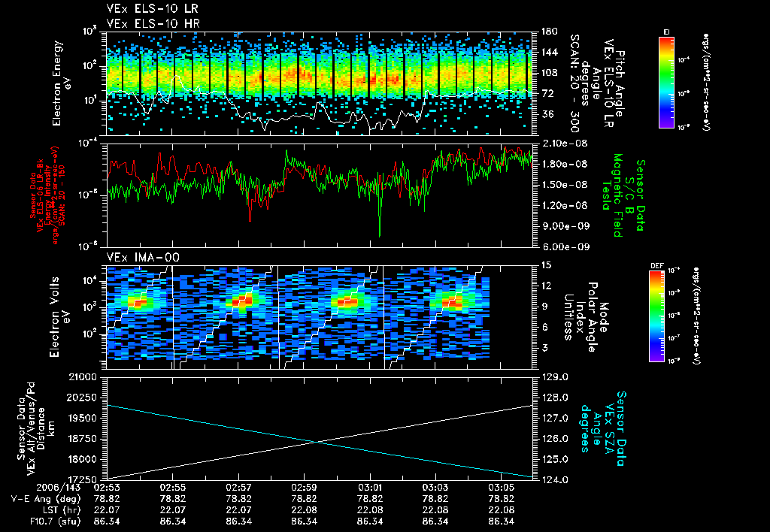The width and height of the screenshot is (770, 532).
Task: Click the 12 polar angle index tick
Action: [546, 286]
